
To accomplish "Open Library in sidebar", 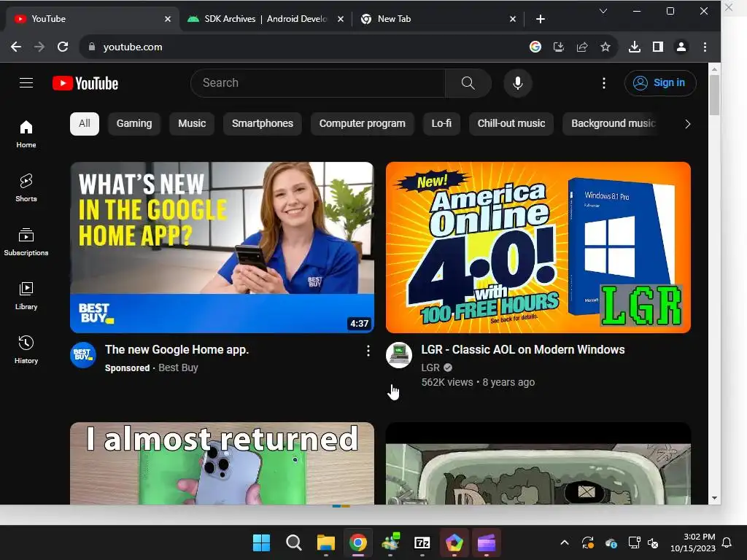I will pos(26,296).
